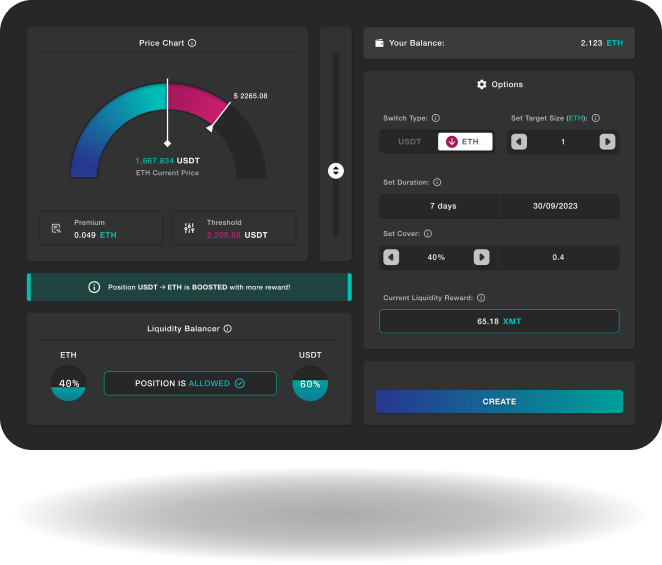This screenshot has width=662, height=565.
Task: Click the vertical slider handle
Action: (336, 171)
